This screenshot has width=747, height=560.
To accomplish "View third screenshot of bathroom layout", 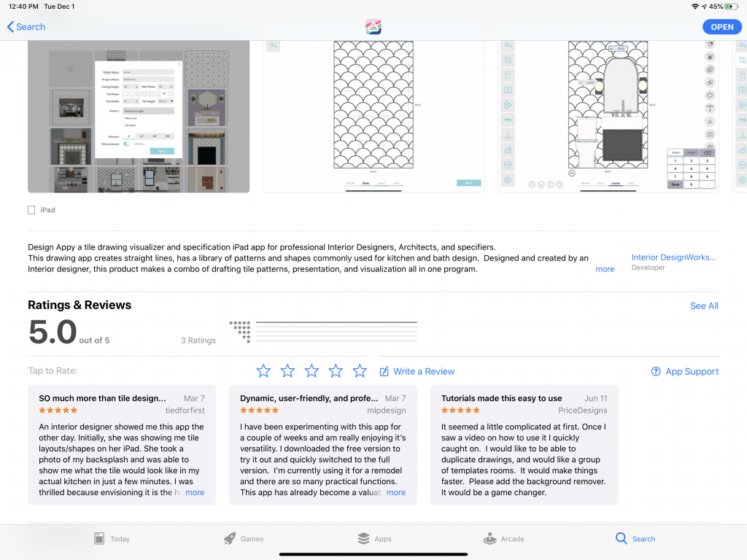I will point(608,116).
